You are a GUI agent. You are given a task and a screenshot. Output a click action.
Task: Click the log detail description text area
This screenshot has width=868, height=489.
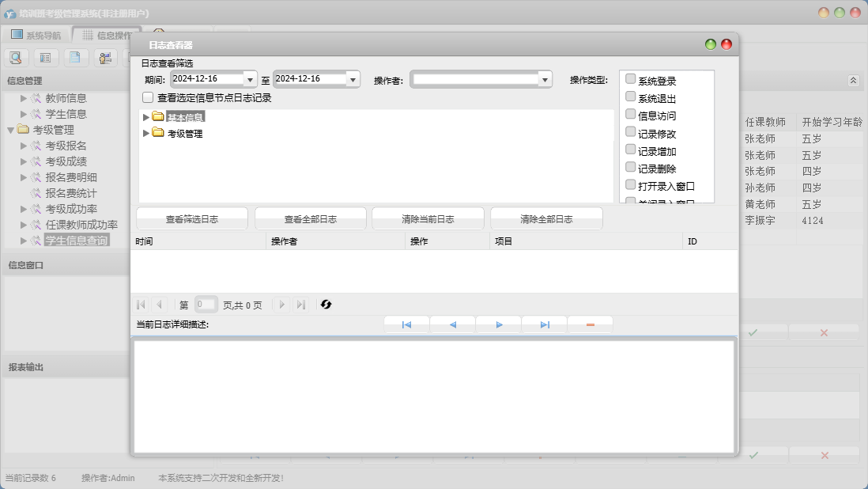click(x=434, y=396)
